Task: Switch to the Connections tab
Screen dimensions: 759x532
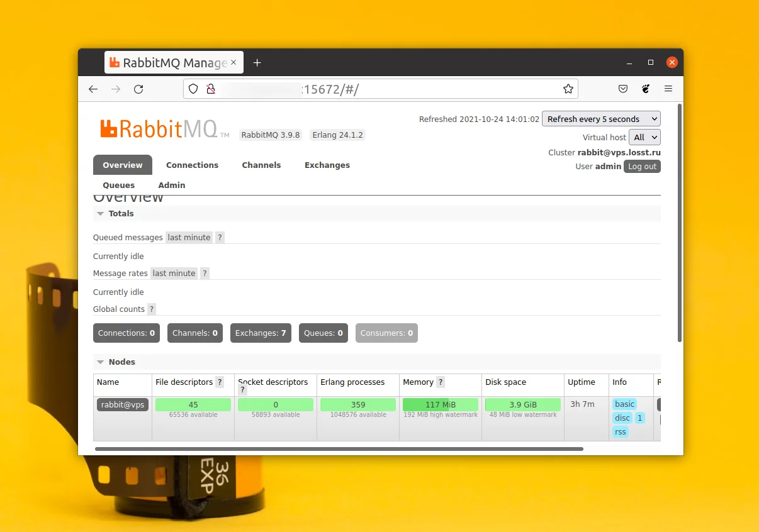Action: (x=192, y=165)
